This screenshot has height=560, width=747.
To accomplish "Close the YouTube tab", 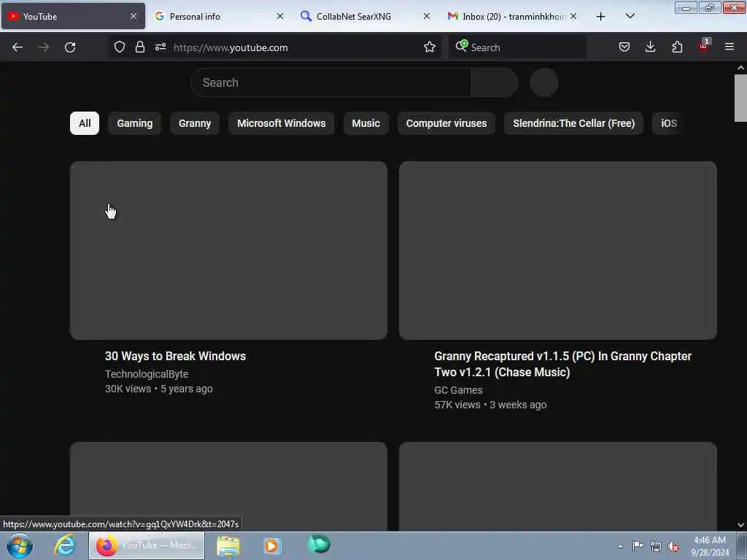I will click(x=133, y=16).
